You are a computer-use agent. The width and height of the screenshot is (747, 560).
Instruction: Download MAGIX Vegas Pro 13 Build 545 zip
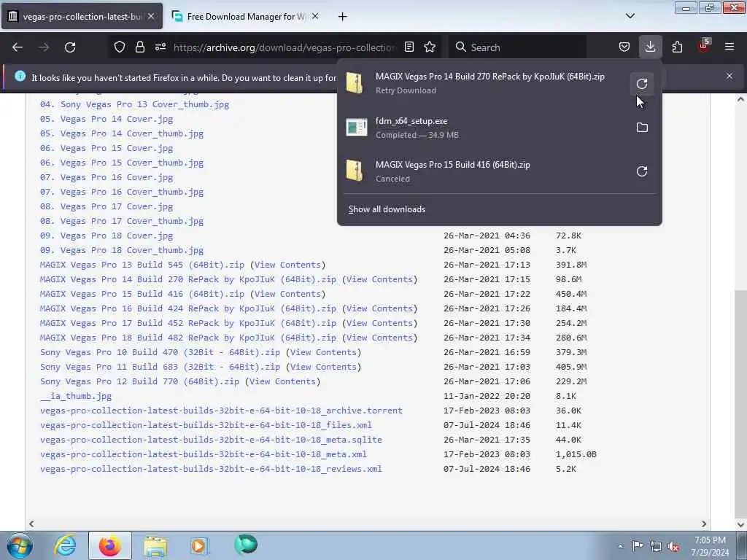[142, 265]
